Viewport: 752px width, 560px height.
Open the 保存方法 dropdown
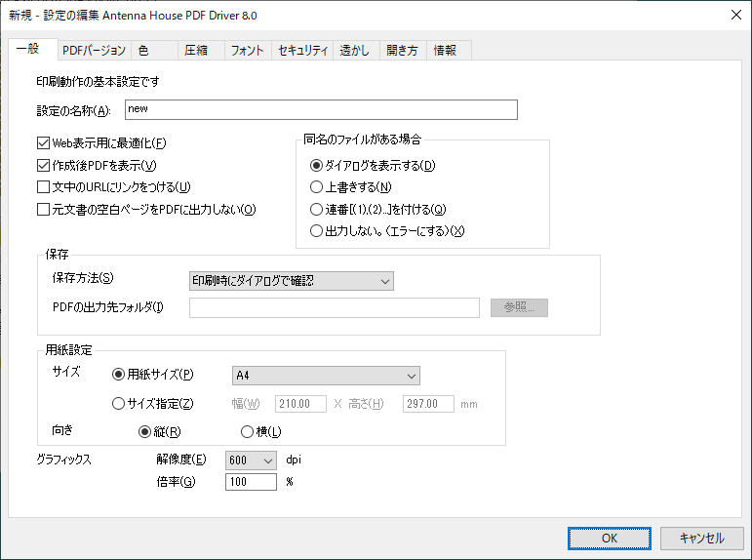pyautogui.click(x=292, y=281)
